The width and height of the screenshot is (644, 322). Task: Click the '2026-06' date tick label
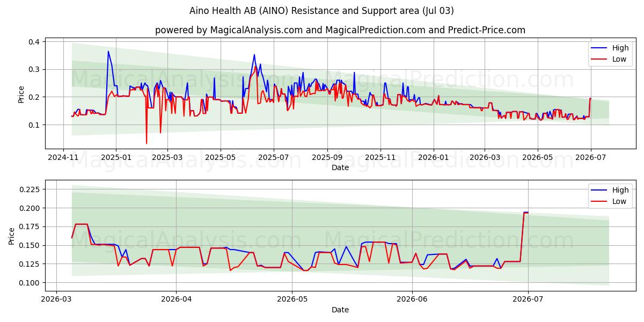tap(412, 299)
